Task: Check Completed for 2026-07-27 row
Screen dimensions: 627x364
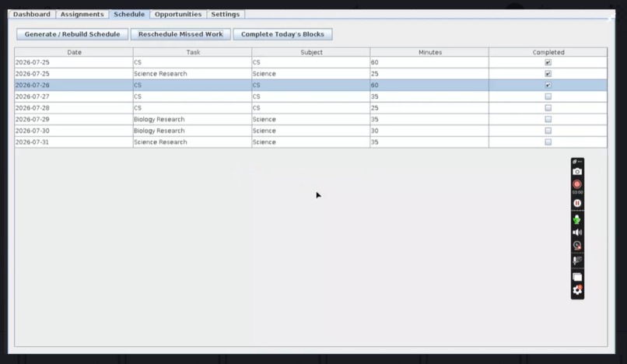Action: click(548, 96)
